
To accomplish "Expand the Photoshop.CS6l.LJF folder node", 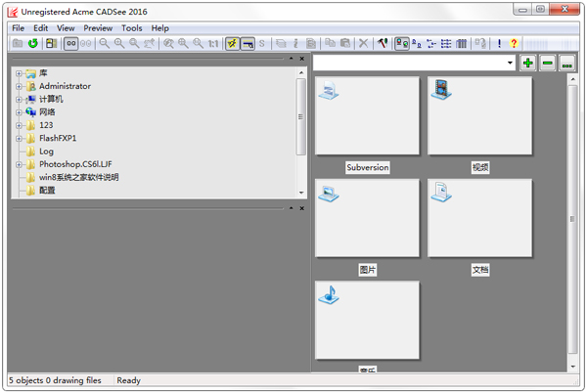I will (19, 164).
